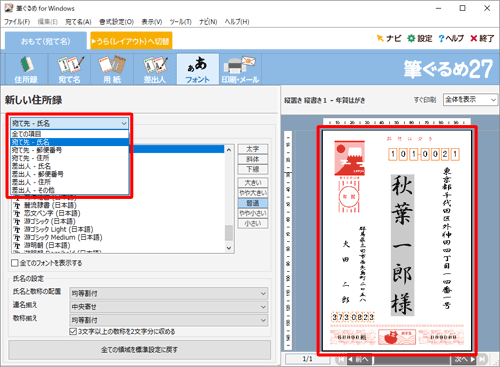This screenshot has width=500, height=367.
Task: Open the 印刷・メール print toolbar icon
Action: coord(240,69)
